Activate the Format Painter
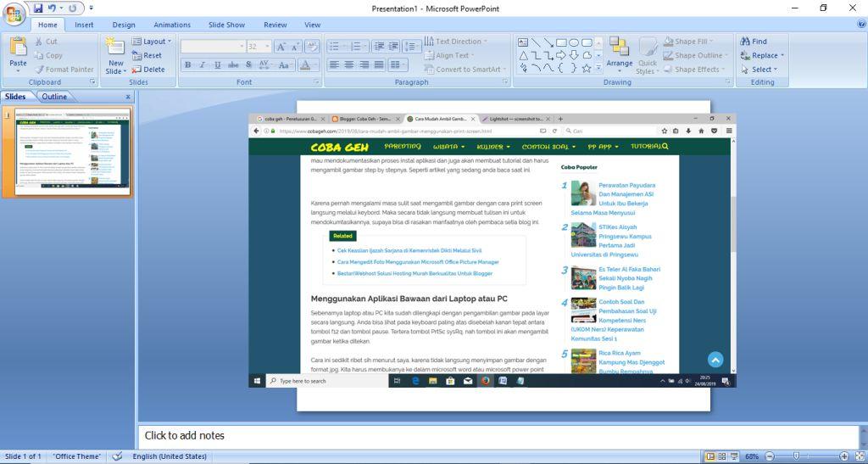This screenshot has width=868, height=464. pos(64,70)
